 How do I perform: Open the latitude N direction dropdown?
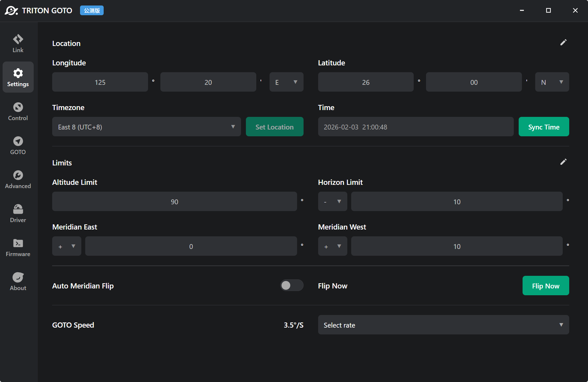pos(552,82)
